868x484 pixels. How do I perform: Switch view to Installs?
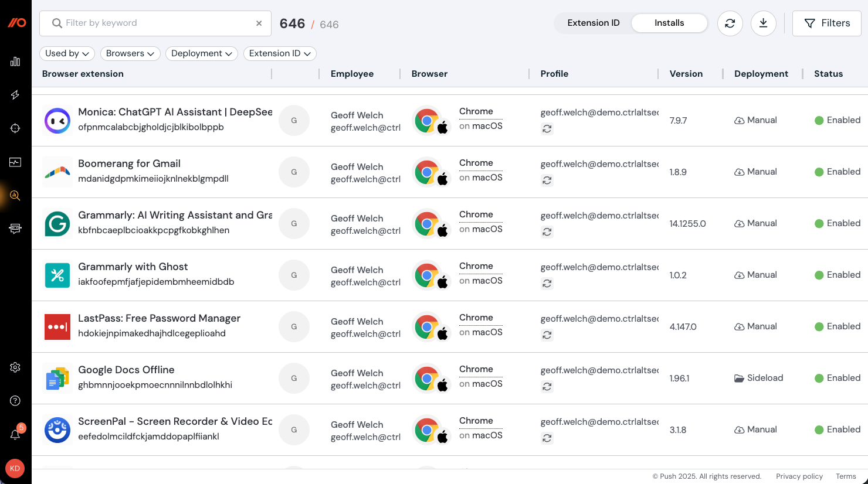pos(669,23)
